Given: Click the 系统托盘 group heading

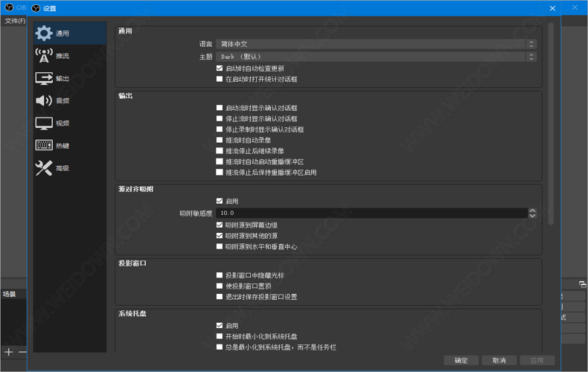Looking at the screenshot, I should tap(132, 313).
